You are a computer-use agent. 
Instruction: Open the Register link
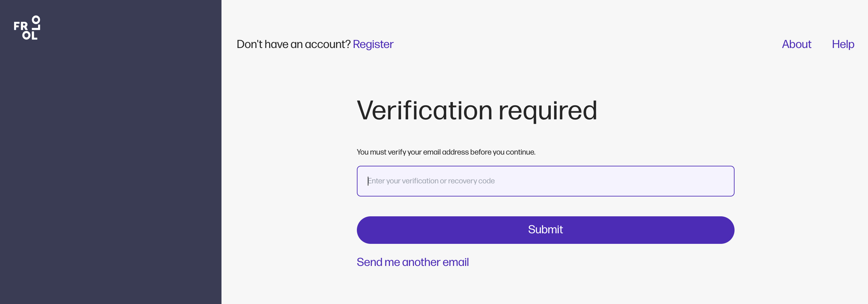pyautogui.click(x=373, y=44)
